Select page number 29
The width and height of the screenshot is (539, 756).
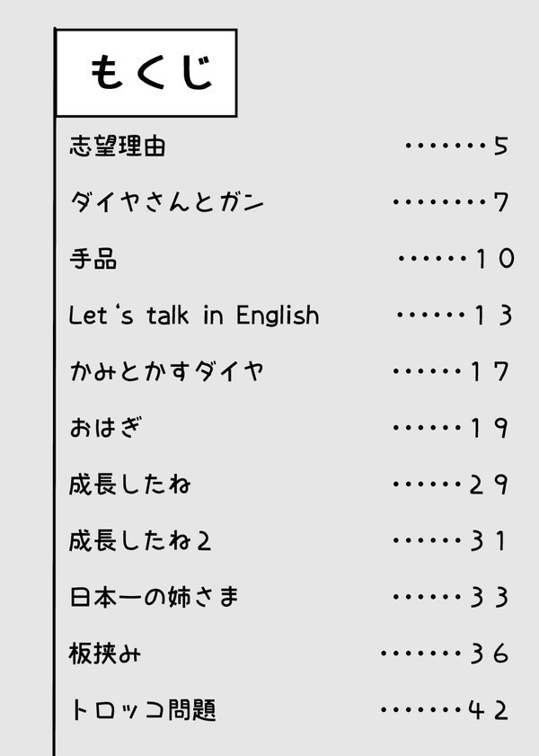pyautogui.click(x=490, y=485)
